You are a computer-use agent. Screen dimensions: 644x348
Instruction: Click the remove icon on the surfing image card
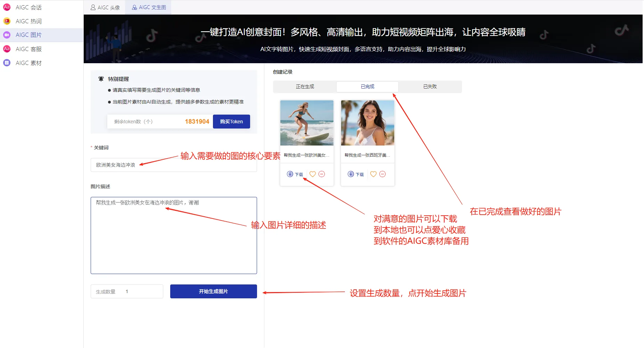[x=322, y=174]
